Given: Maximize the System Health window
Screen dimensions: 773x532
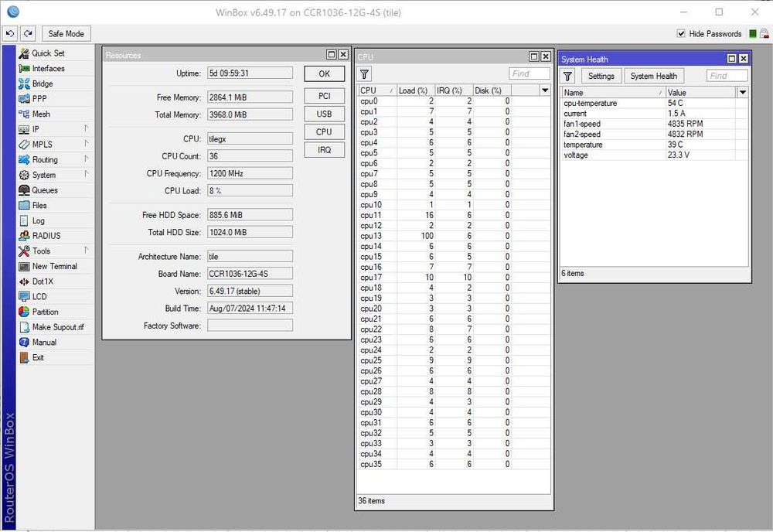Looking at the screenshot, I should 732,60.
